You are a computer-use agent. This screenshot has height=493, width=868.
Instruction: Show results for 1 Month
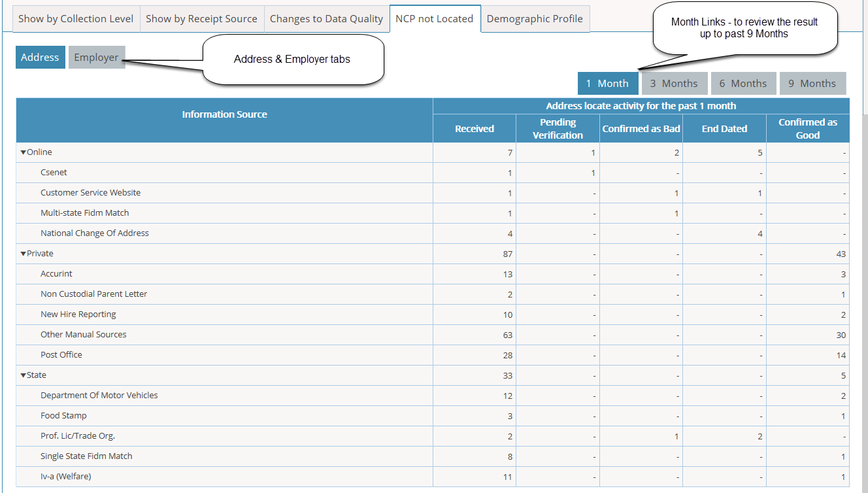[x=607, y=83]
